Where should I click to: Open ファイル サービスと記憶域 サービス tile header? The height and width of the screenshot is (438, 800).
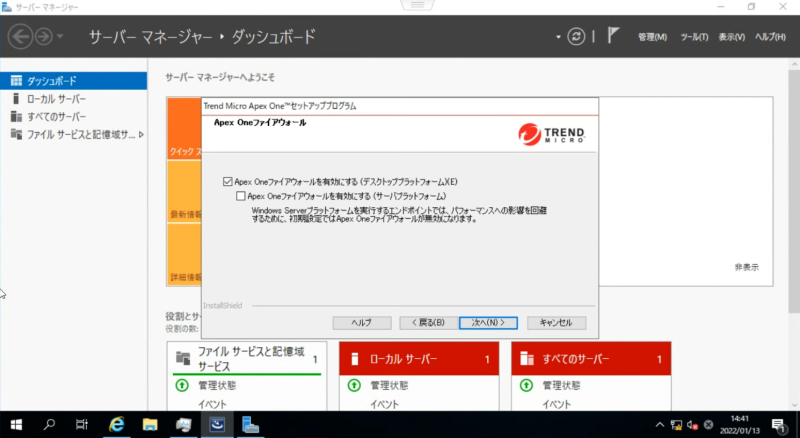(x=247, y=358)
